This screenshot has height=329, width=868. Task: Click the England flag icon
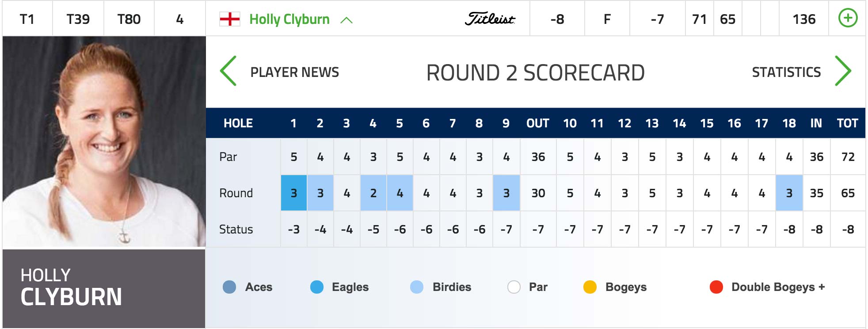point(230,19)
